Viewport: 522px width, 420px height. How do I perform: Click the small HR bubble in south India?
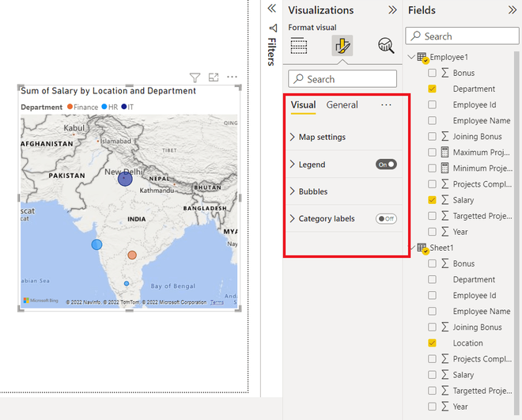[x=127, y=283]
